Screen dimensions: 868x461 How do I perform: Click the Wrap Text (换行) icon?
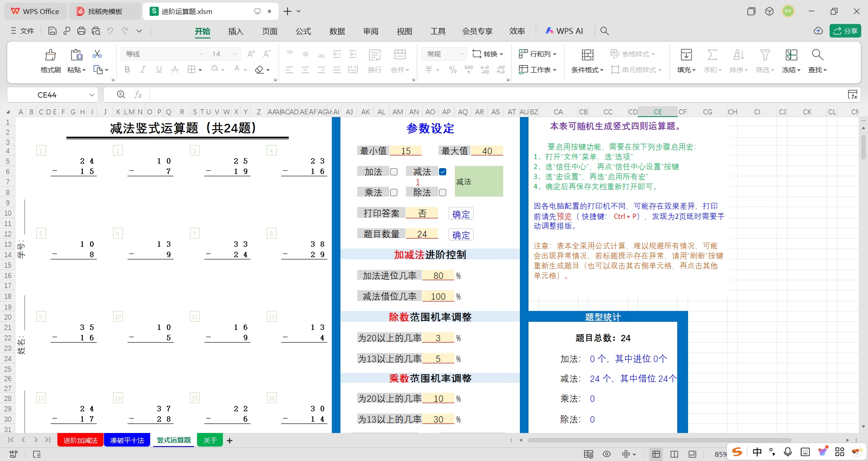(375, 55)
